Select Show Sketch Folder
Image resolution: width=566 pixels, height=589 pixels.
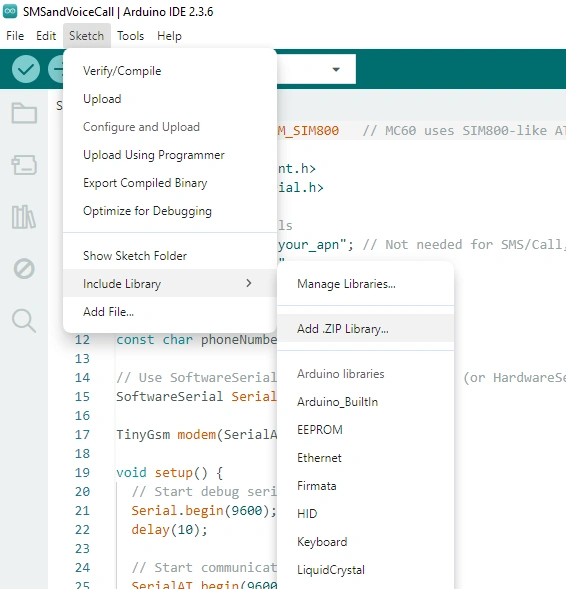[170, 256]
